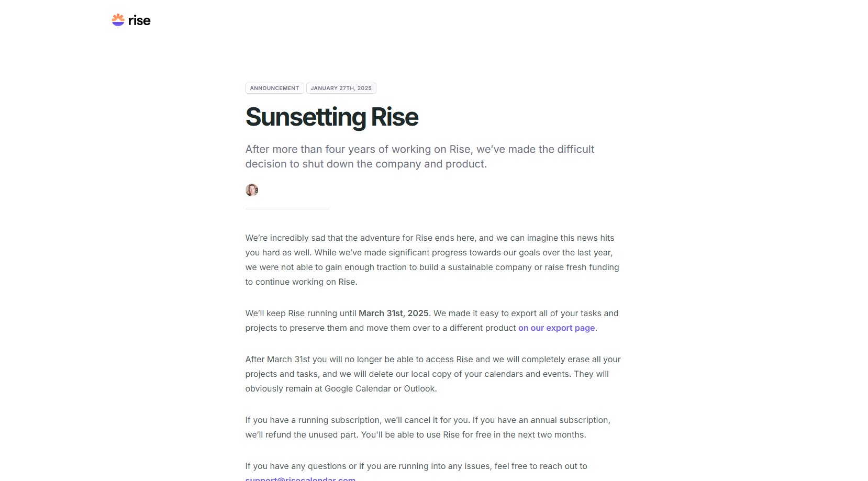
Task: Click the word "Rise" in the headline
Action: click(395, 117)
